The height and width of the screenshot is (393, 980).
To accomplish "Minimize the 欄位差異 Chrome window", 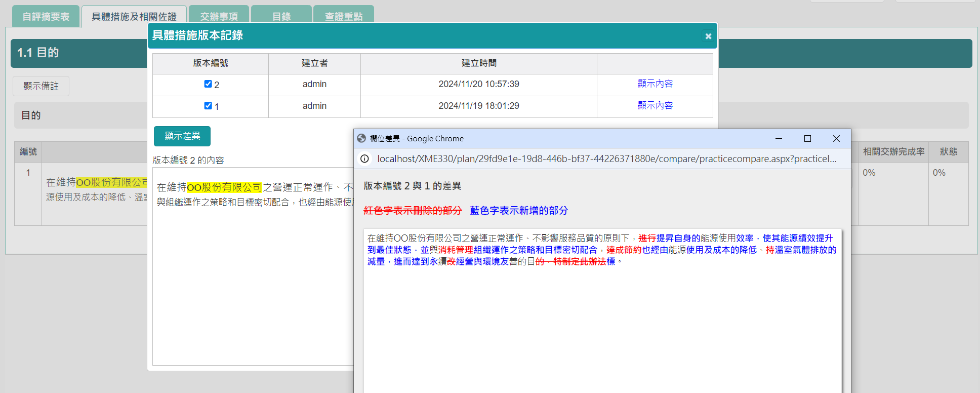I will [x=779, y=138].
